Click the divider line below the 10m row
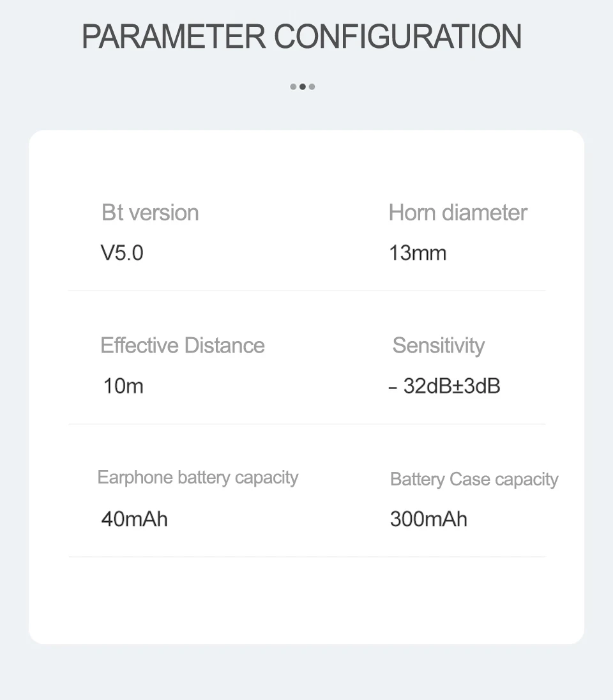 [x=306, y=423]
